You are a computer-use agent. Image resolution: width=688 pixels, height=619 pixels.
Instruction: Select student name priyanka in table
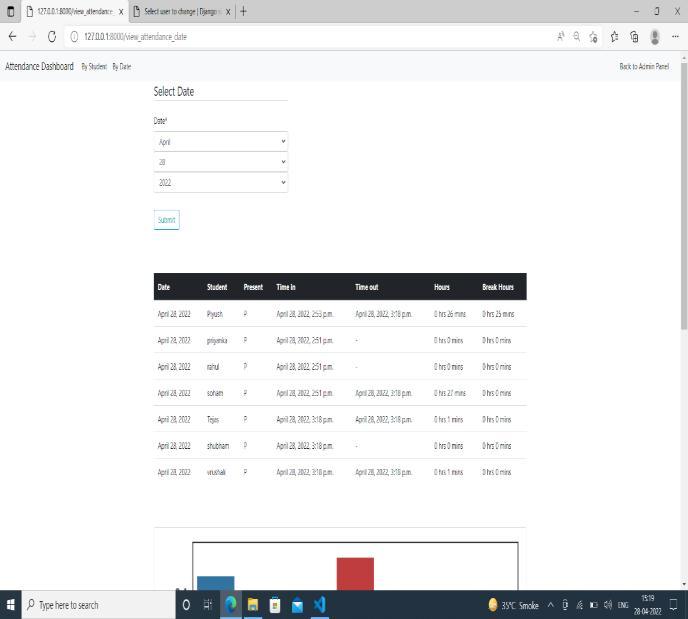tap(217, 340)
